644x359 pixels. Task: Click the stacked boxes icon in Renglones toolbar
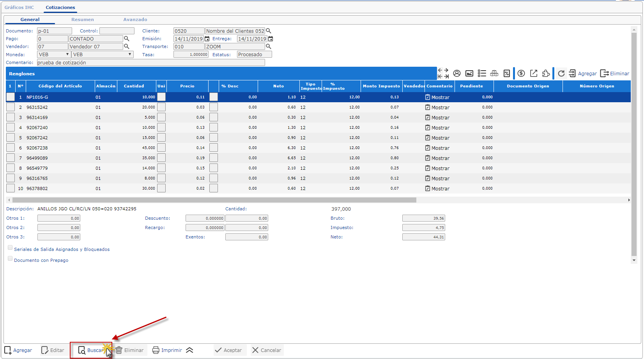click(x=494, y=73)
